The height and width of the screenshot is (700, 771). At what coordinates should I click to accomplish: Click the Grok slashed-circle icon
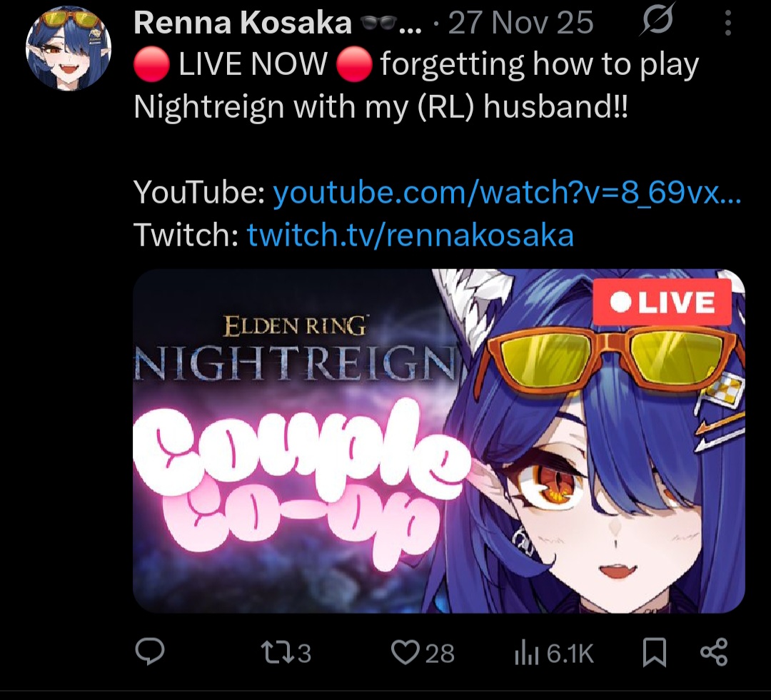657,21
